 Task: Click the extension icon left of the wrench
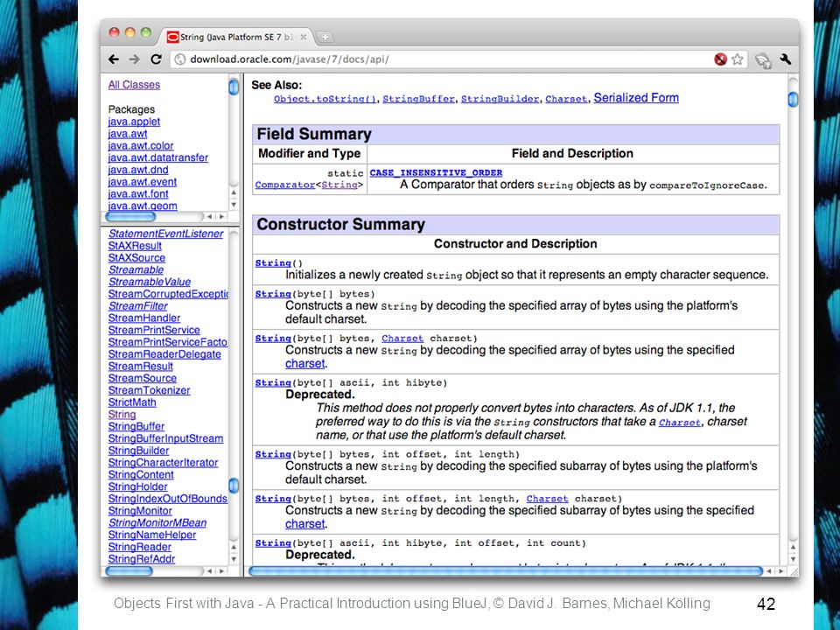(763, 60)
